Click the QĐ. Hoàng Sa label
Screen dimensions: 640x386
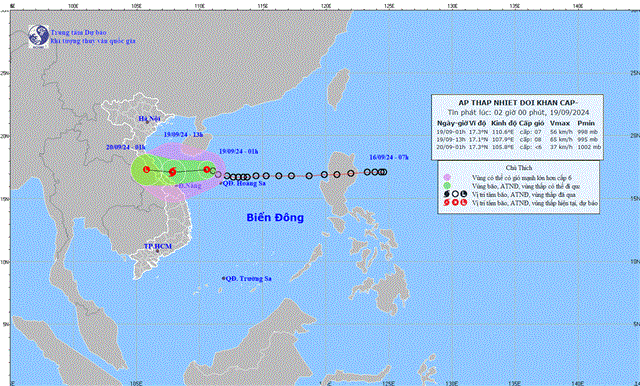click(244, 184)
